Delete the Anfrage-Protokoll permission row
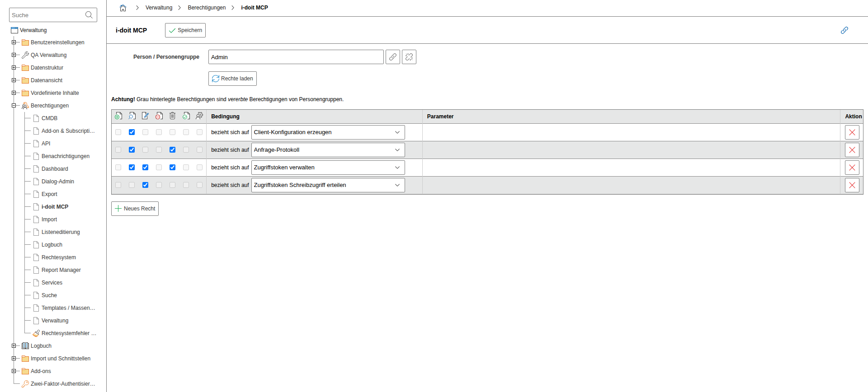The height and width of the screenshot is (392, 868). (852, 150)
